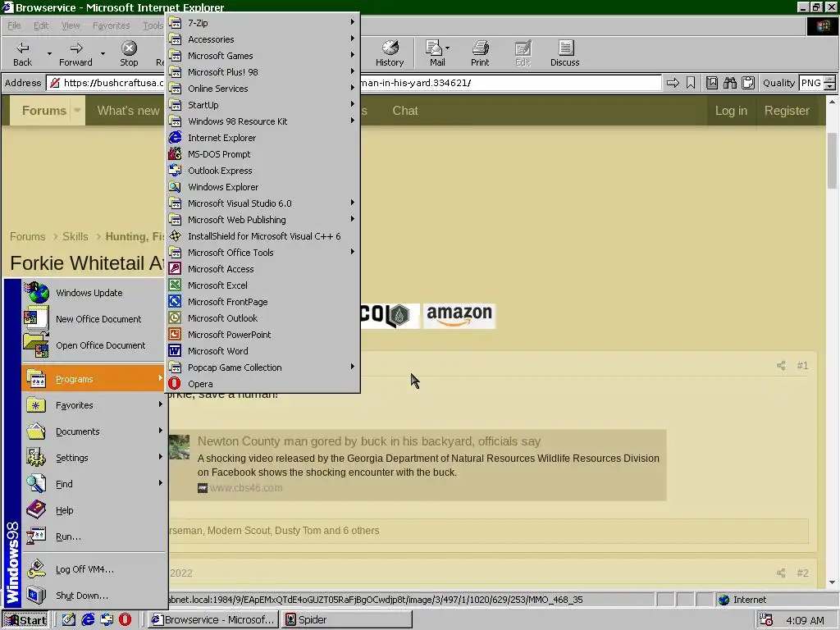The width and height of the screenshot is (840, 630).
Task: Click Internet Explorer quick launch icon
Action: coord(88,619)
